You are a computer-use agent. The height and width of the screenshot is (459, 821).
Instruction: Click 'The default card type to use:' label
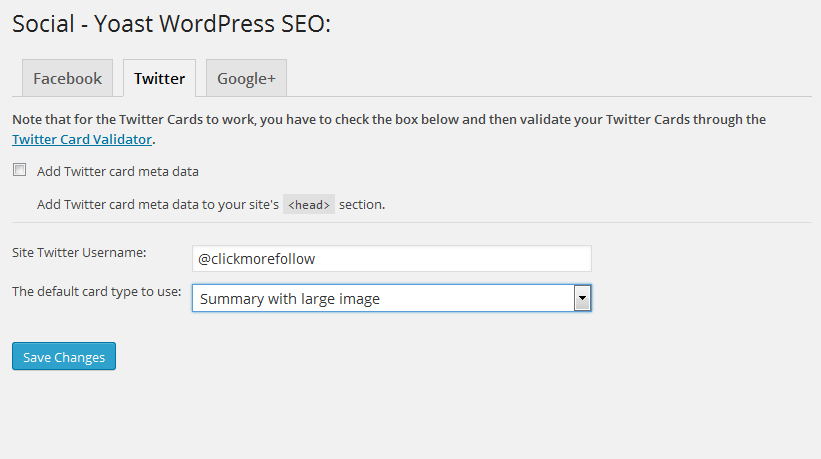click(96, 292)
